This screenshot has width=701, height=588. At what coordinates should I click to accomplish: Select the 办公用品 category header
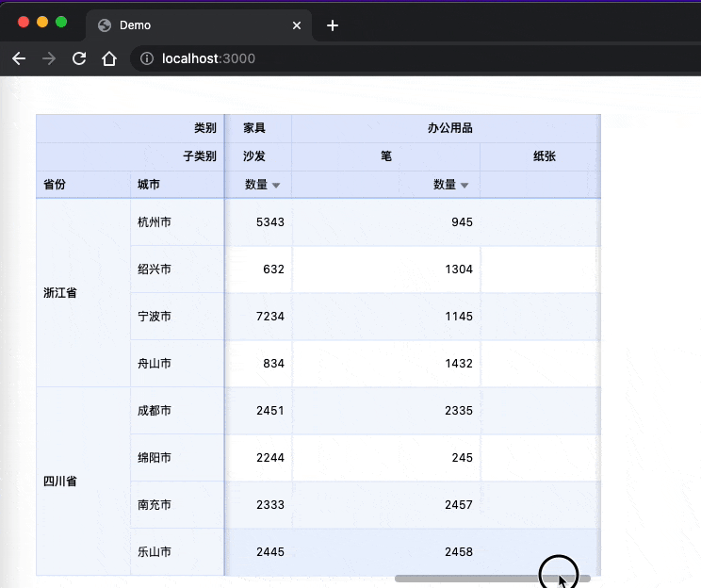[x=446, y=128]
